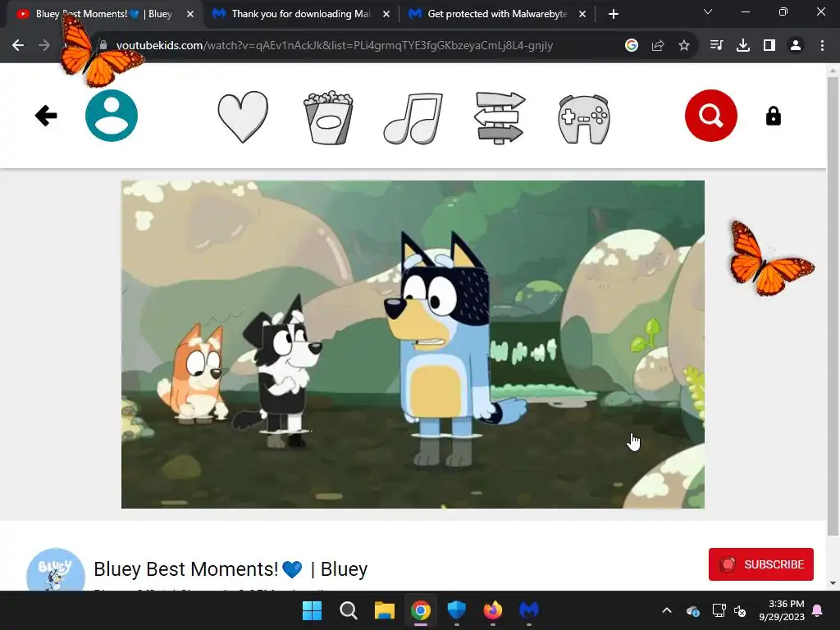Click the cloud sync tray icon
This screenshot has width=840, height=630.
point(692,610)
